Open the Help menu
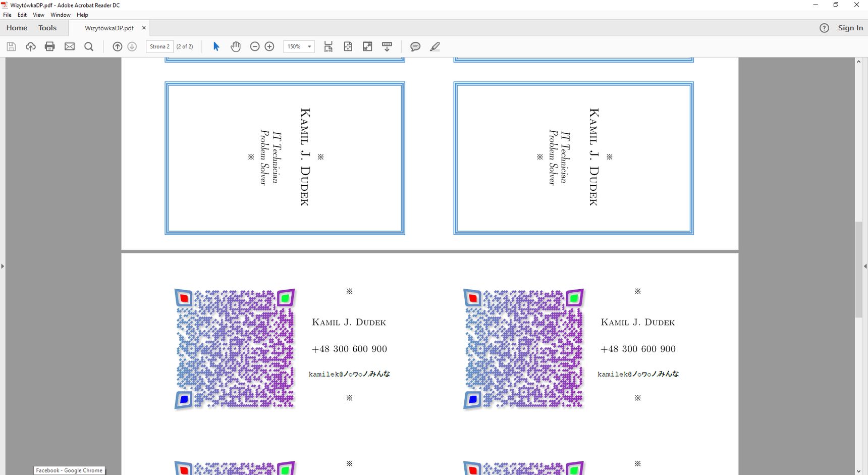The height and width of the screenshot is (475, 868). click(x=82, y=15)
